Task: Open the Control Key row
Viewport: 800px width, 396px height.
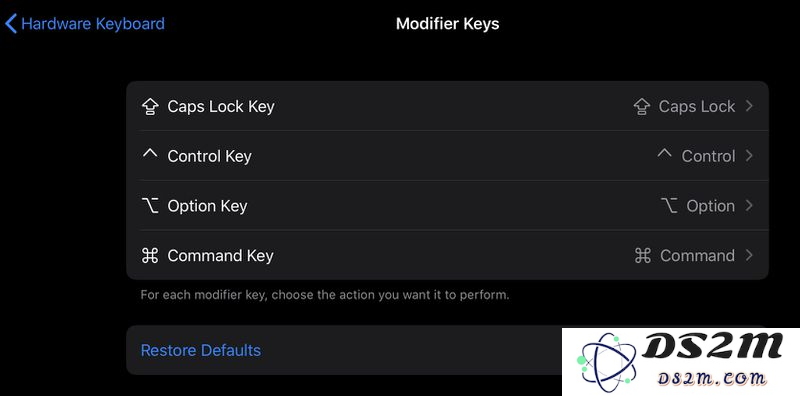Action: tap(447, 156)
